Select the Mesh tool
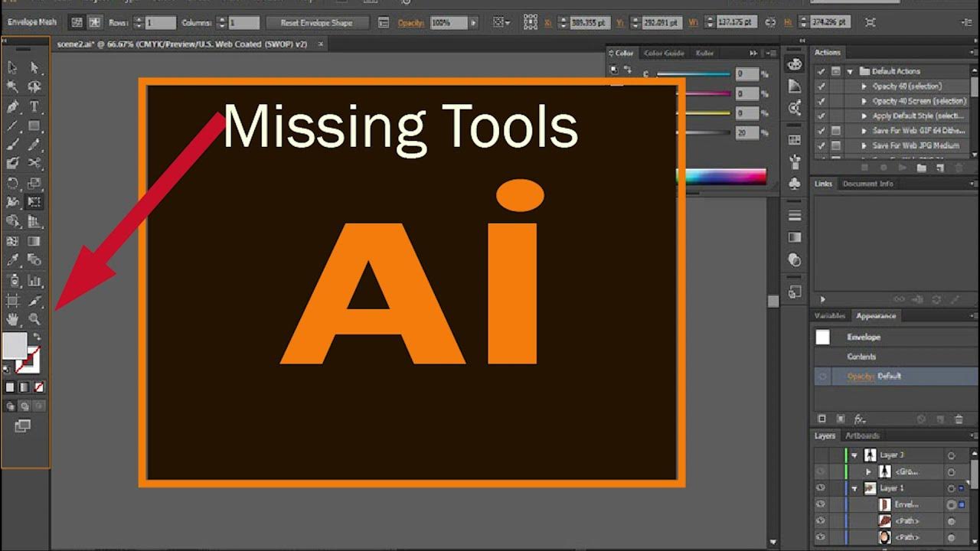 pyautogui.click(x=12, y=242)
